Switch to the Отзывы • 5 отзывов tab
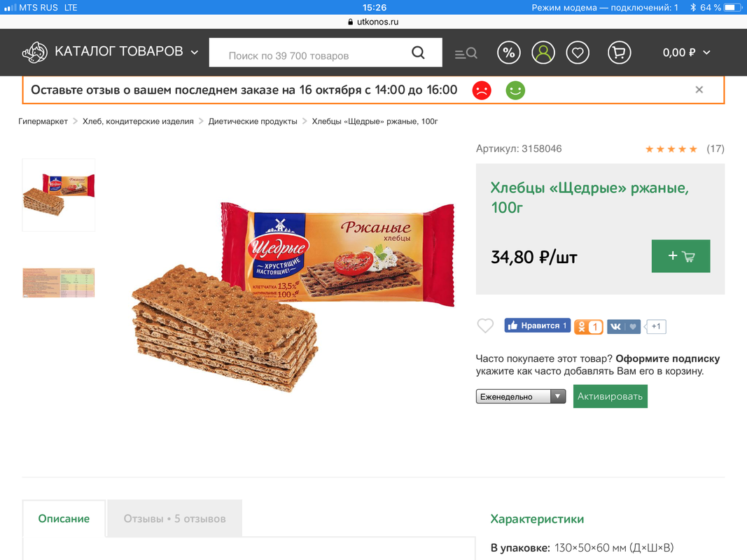 [175, 519]
